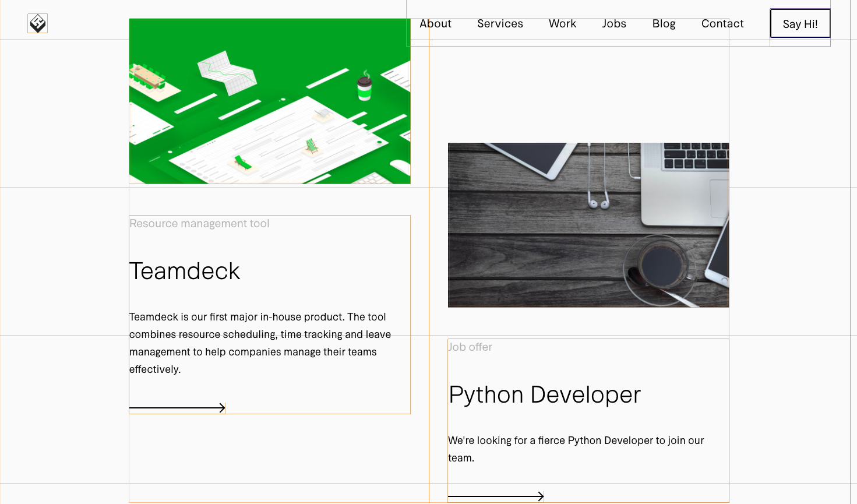Click the Teamdeck description paragraph
This screenshot has width=857, height=504.
coord(260,343)
